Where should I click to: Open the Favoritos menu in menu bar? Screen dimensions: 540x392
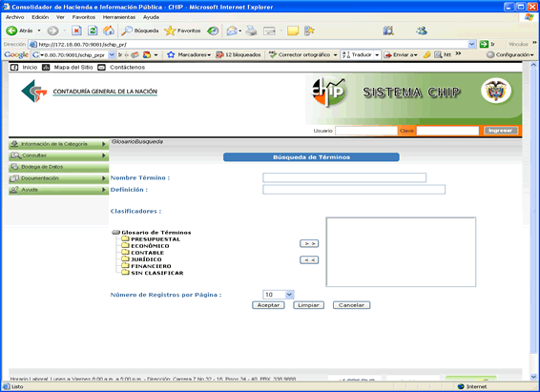tap(84, 17)
